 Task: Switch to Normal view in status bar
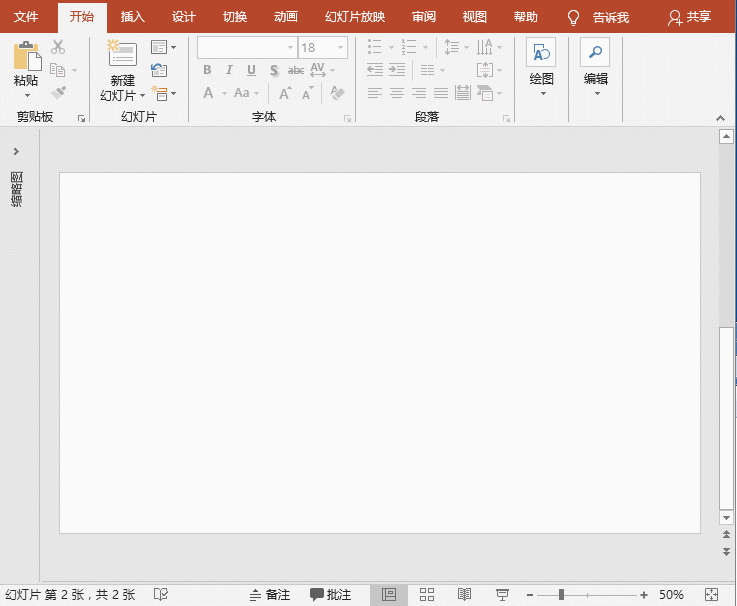(x=389, y=595)
